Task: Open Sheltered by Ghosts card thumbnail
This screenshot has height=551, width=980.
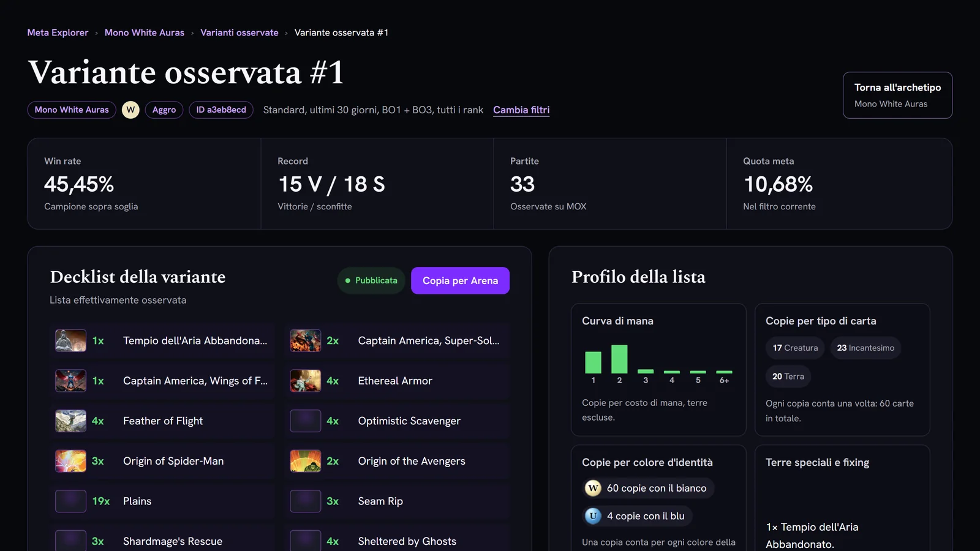Action: coord(305,541)
